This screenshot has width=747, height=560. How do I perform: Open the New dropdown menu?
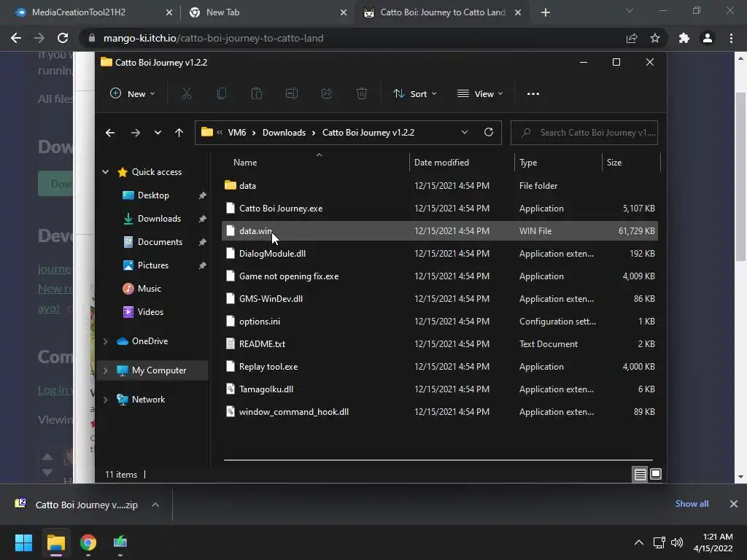(x=133, y=94)
